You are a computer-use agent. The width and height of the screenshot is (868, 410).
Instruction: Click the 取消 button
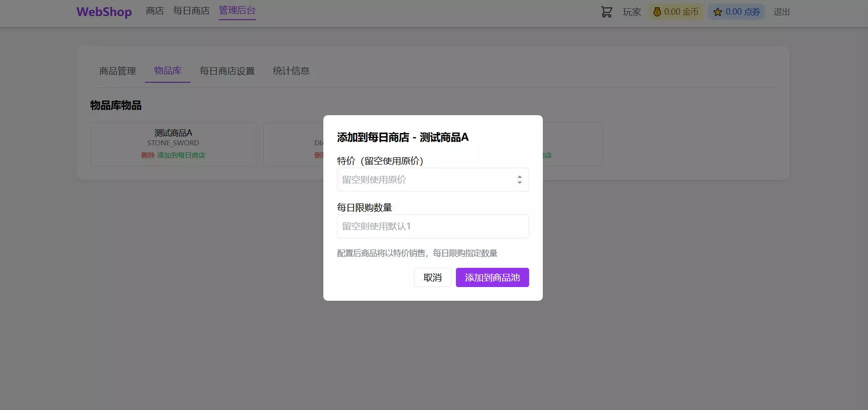tap(432, 277)
